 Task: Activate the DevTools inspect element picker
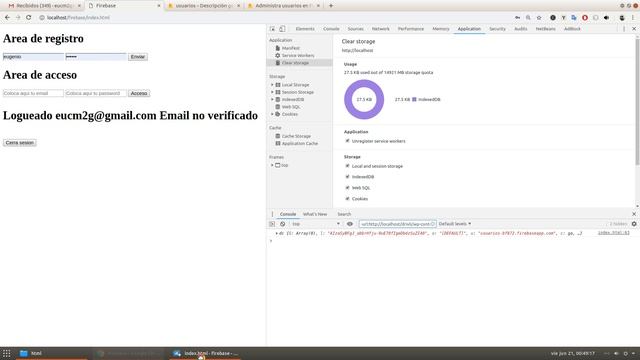272,29
